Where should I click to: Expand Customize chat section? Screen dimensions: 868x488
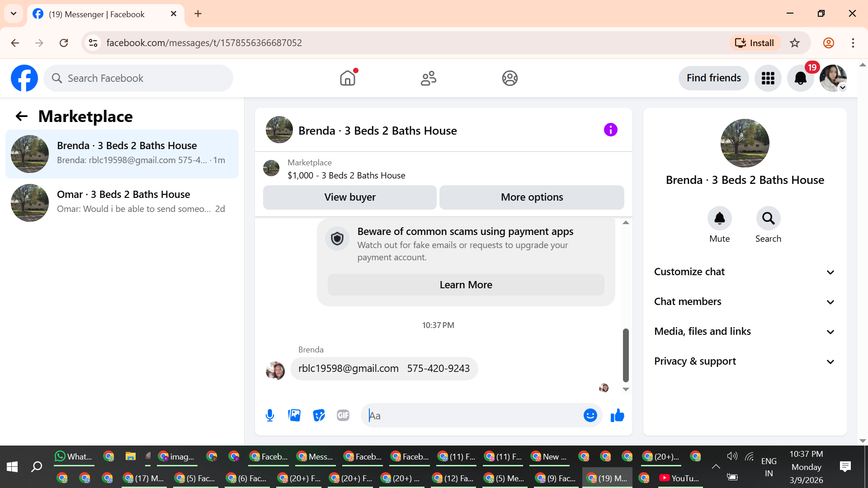click(744, 272)
